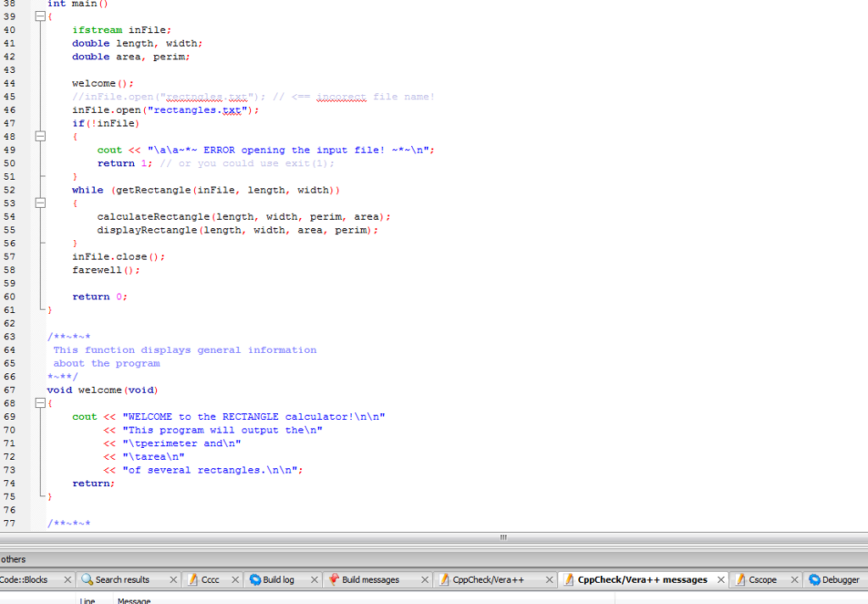The image size is (868, 604).
Task: Collapse the welcome function fold at line 68
Action: [x=40, y=404]
